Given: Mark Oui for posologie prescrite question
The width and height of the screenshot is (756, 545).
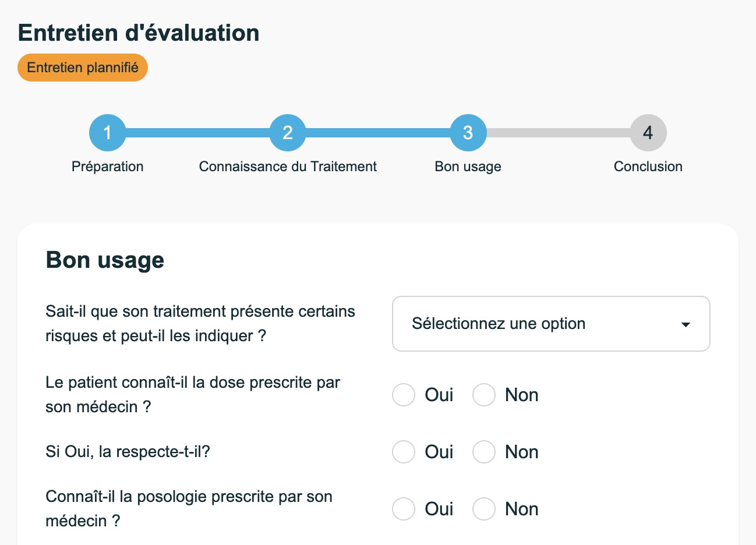Looking at the screenshot, I should [x=403, y=509].
